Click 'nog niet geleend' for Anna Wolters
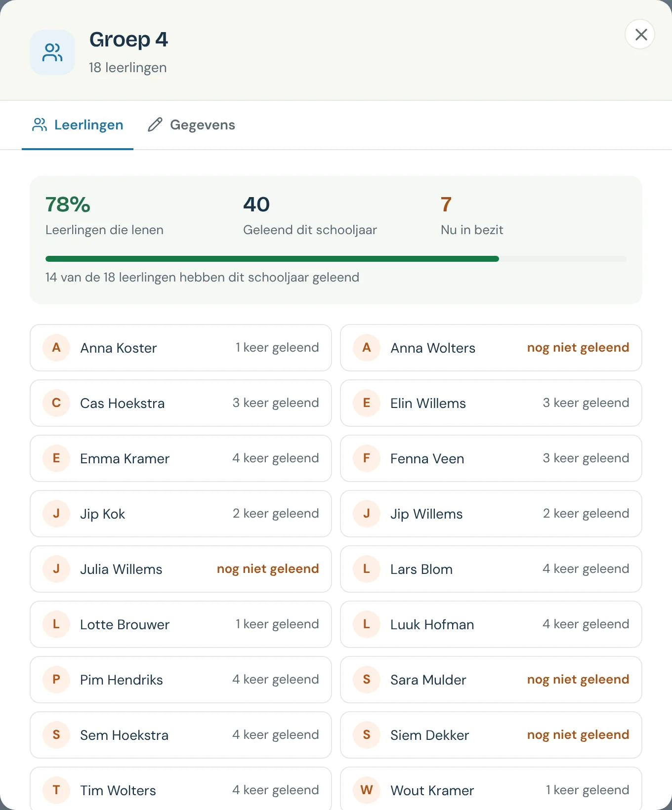This screenshot has height=810, width=672. pos(578,348)
